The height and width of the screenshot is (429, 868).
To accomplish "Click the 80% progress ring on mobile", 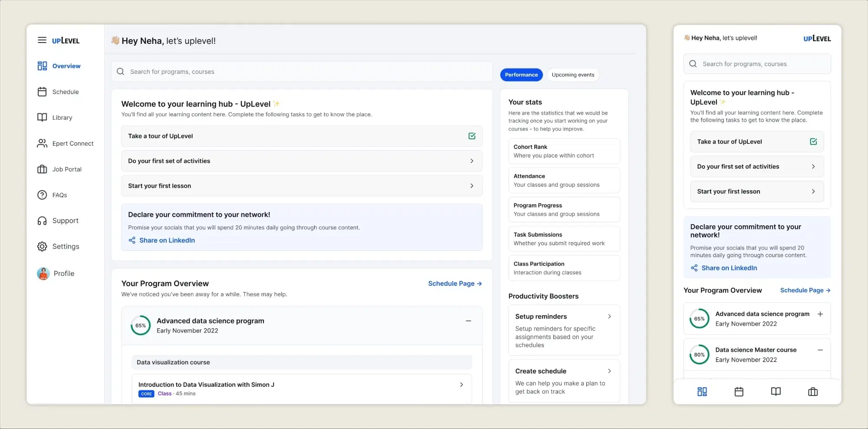I will point(700,355).
